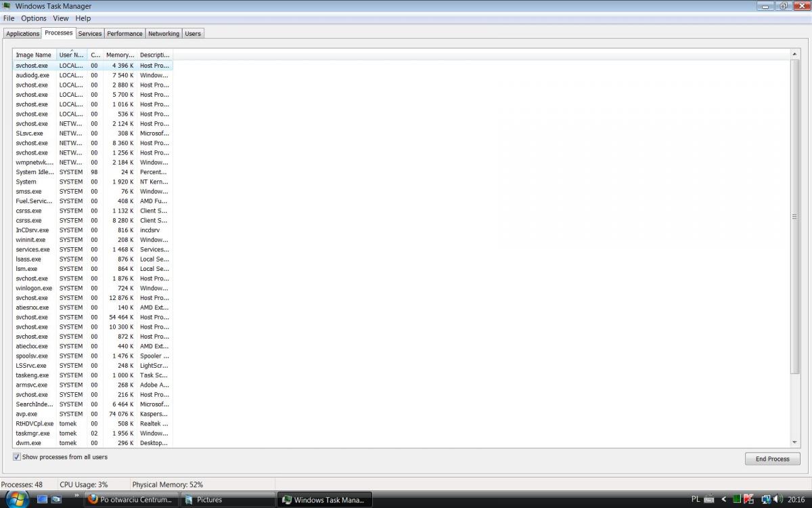This screenshot has width=812, height=508.
Task: Select the LSSrvc.exe process row
Action: pyautogui.click(x=93, y=366)
